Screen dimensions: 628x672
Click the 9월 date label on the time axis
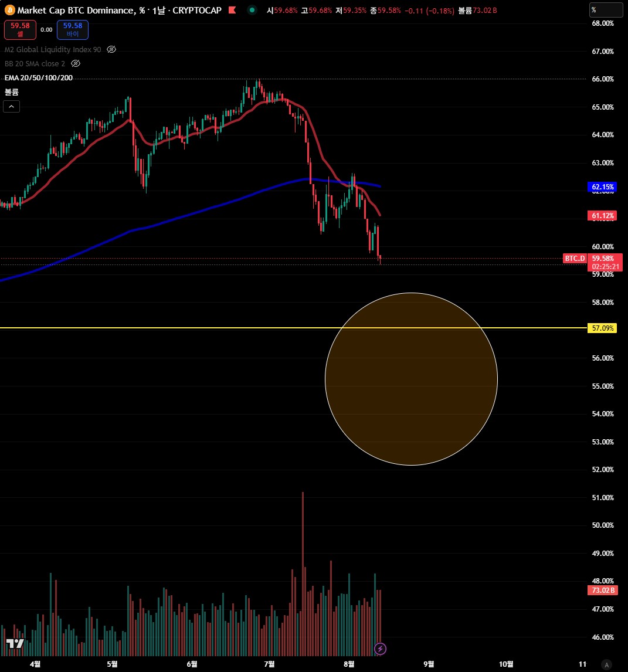[x=429, y=664]
